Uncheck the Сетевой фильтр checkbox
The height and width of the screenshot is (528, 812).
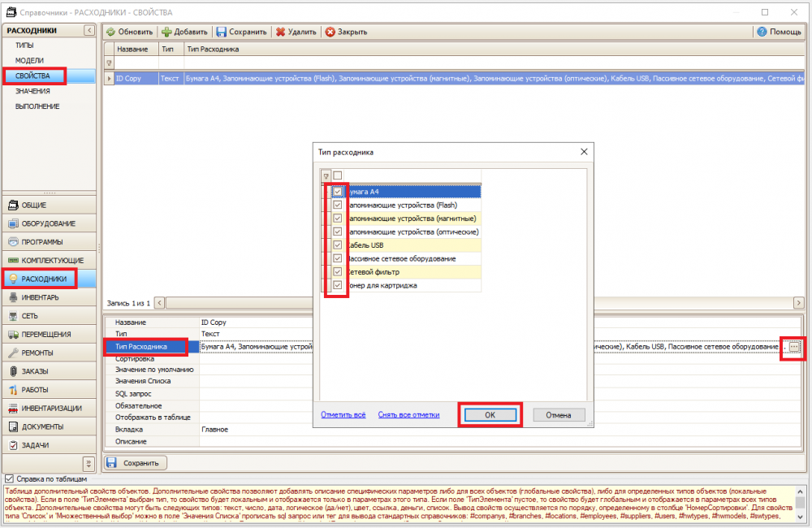tap(338, 272)
